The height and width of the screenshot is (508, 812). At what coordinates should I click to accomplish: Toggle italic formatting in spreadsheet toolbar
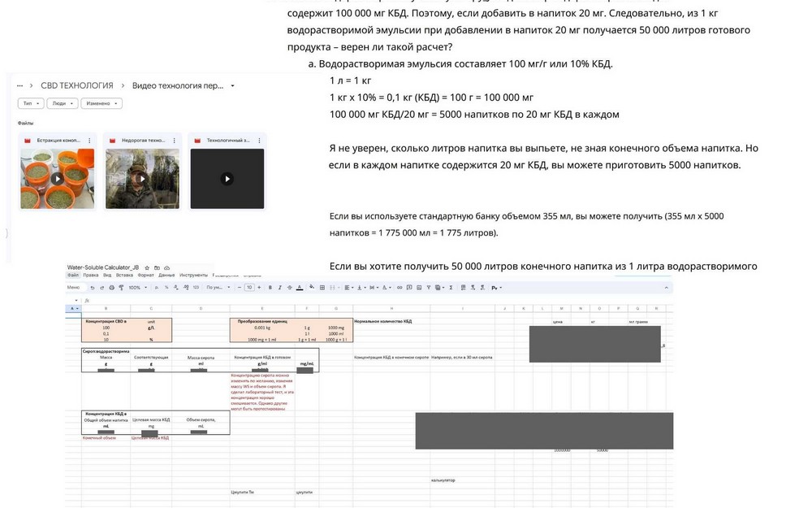(279, 288)
